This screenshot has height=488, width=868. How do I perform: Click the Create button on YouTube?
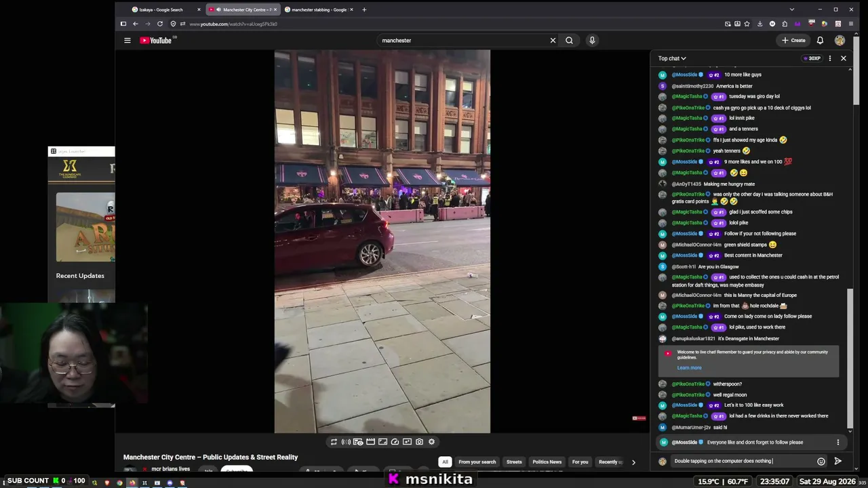793,40
